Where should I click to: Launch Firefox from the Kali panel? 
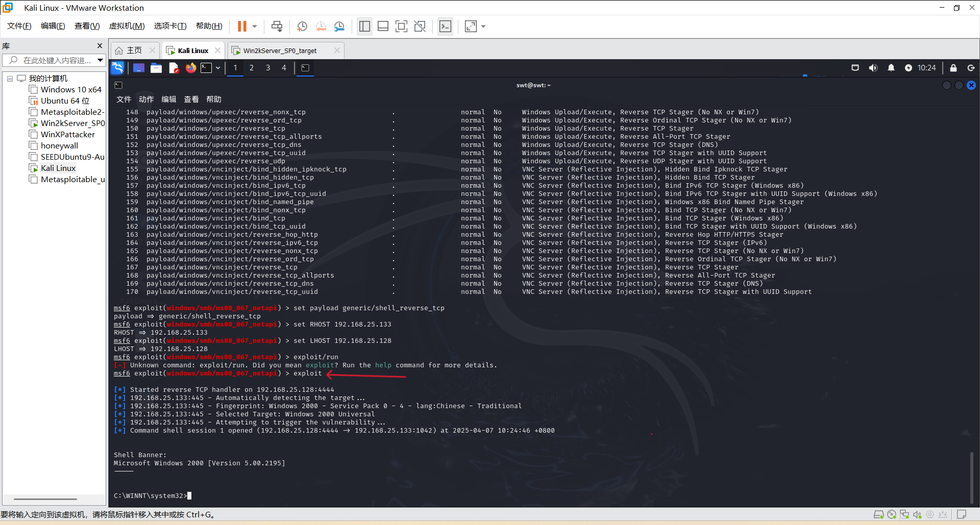191,68
